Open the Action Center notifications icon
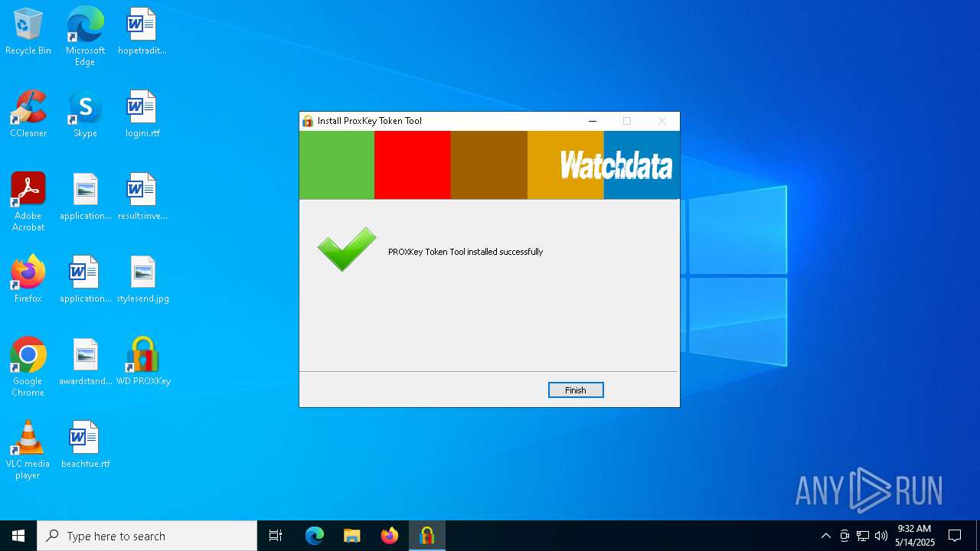 [955, 536]
